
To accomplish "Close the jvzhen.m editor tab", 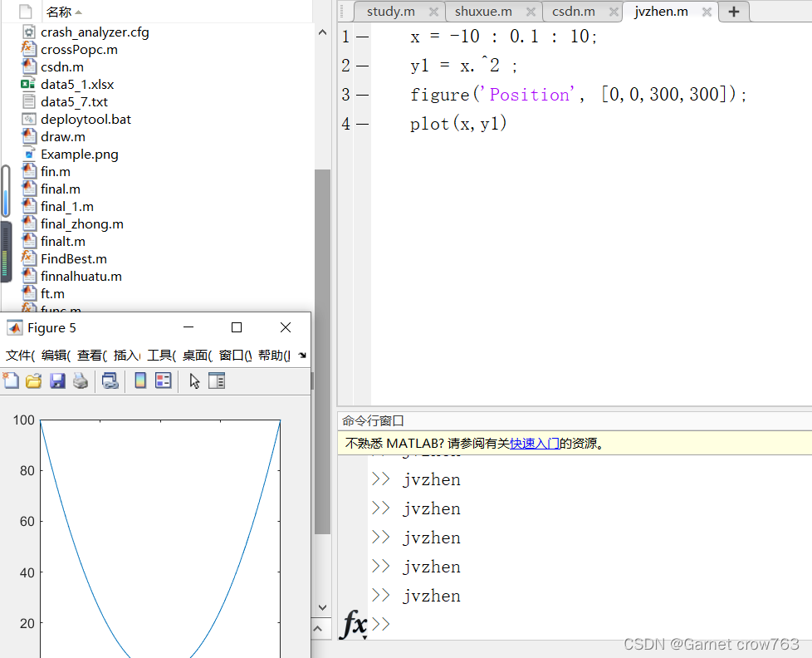I will tap(707, 12).
